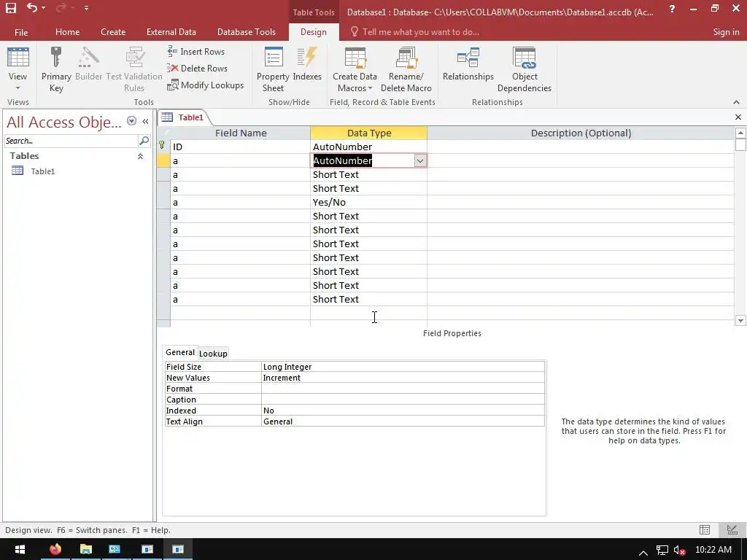This screenshot has height=560, width=747.
Task: Expand the View dropdown arrow
Action: coord(18,88)
